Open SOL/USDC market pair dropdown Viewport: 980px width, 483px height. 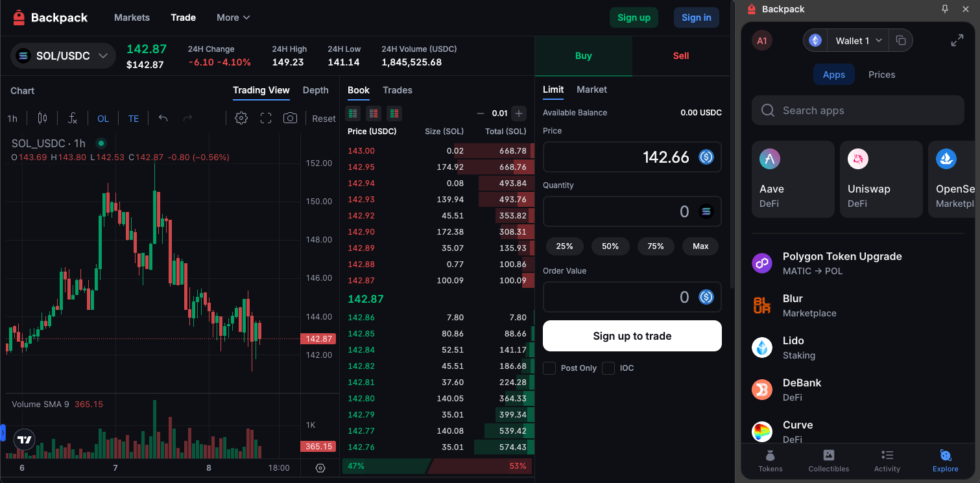(63, 56)
